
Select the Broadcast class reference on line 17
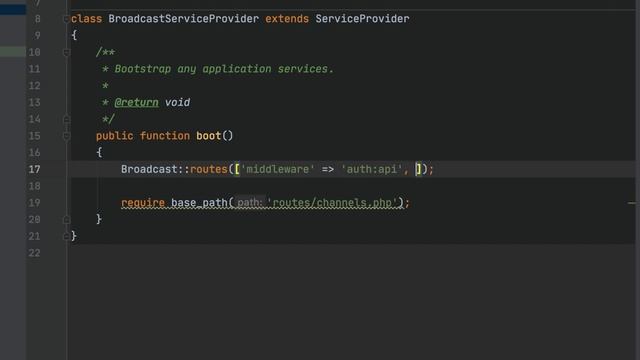[149, 169]
